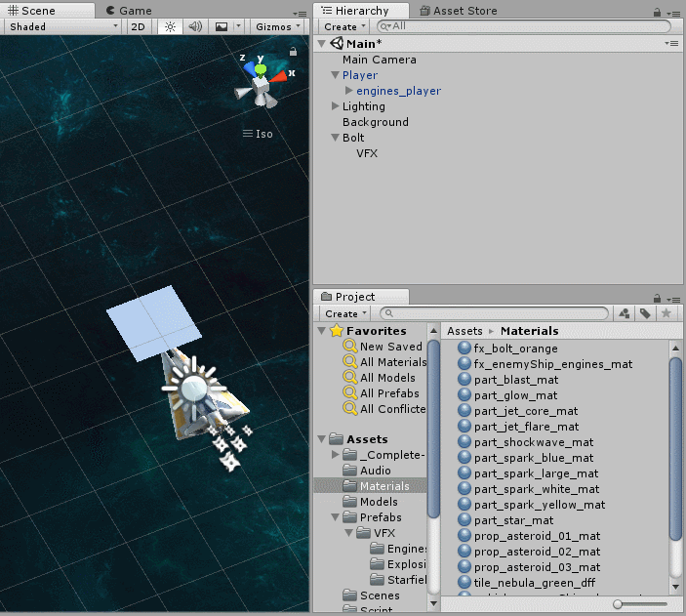Switch to the Game tab
The image size is (686, 616).
(129, 11)
